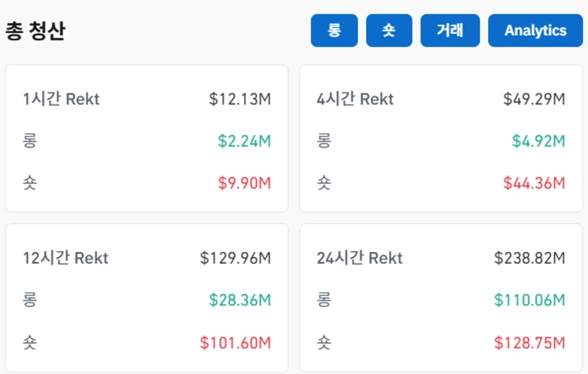Select the 4시간 Rekt card title
Image resolution: width=588 pixels, height=374 pixels.
(x=355, y=99)
